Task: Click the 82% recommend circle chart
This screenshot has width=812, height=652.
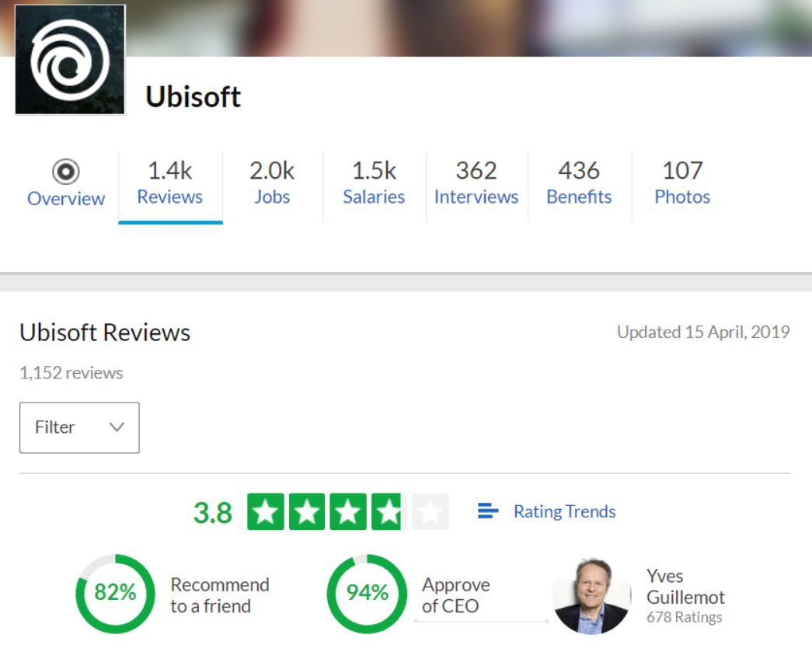Action: click(115, 594)
